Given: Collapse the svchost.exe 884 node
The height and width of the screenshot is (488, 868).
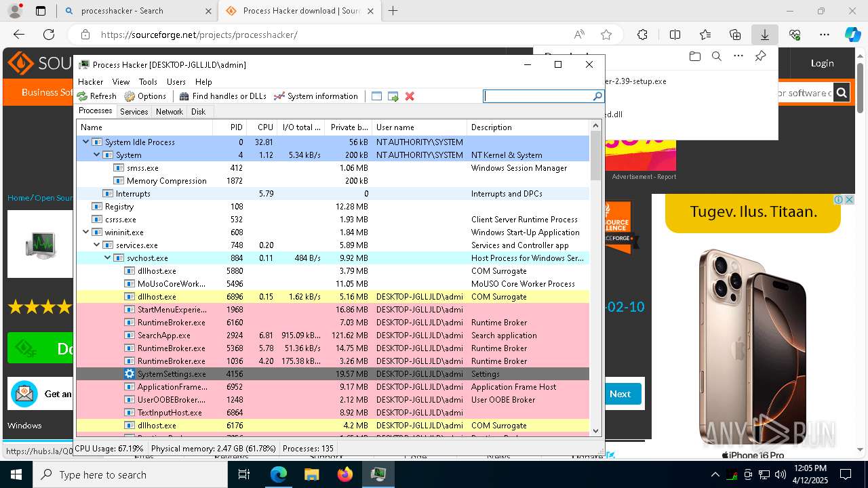Looking at the screenshot, I should point(108,258).
